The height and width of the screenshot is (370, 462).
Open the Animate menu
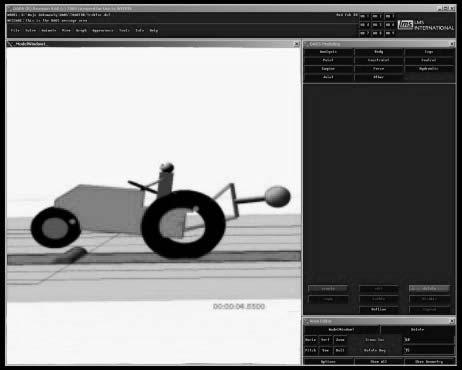tap(49, 30)
